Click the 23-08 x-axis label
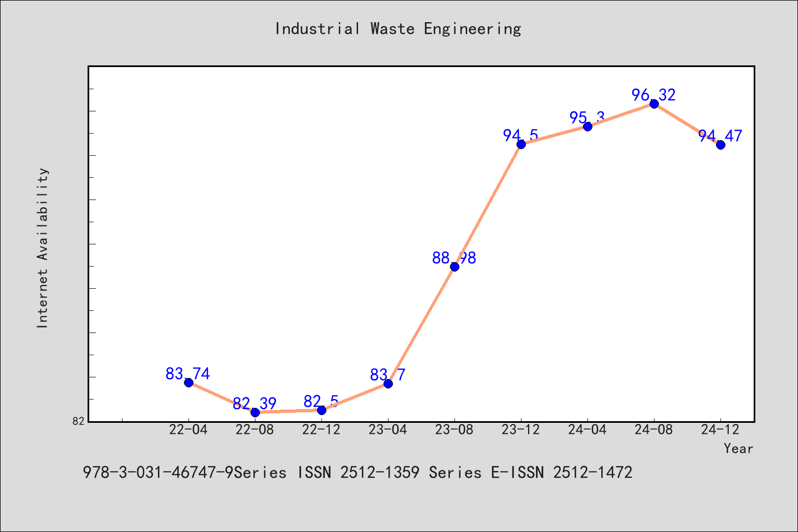 [x=454, y=429]
